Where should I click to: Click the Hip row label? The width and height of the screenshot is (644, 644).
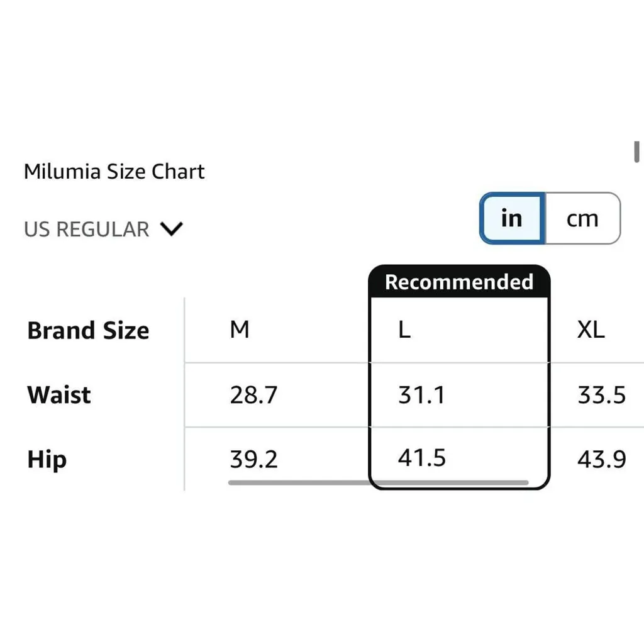(x=47, y=460)
